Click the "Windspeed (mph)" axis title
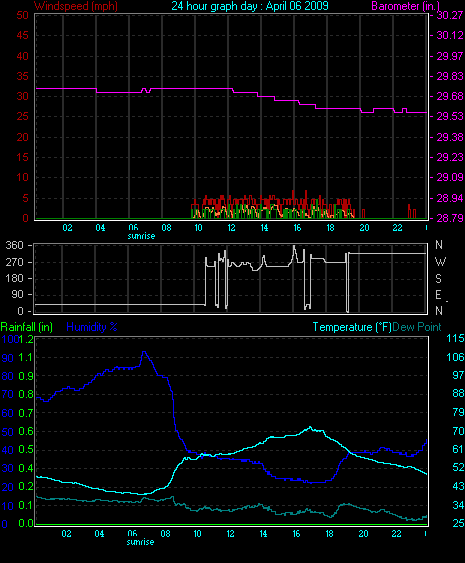 76,6
